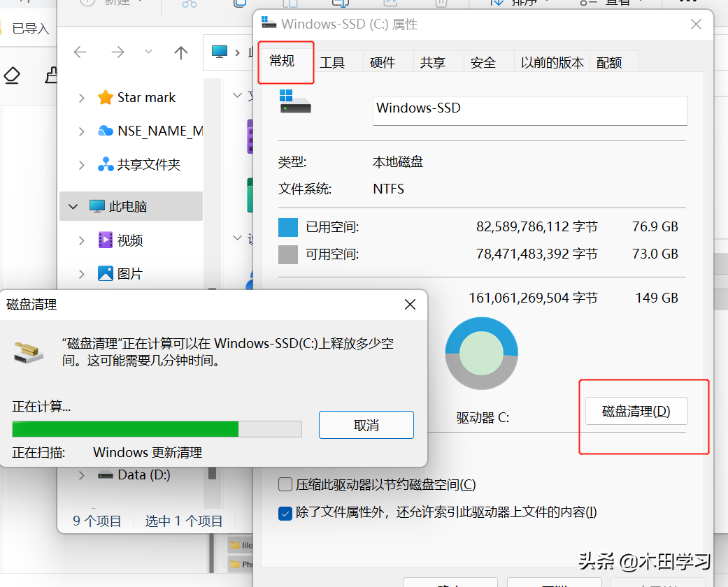Expand the 共享文件夹 tree item

[x=82, y=165]
